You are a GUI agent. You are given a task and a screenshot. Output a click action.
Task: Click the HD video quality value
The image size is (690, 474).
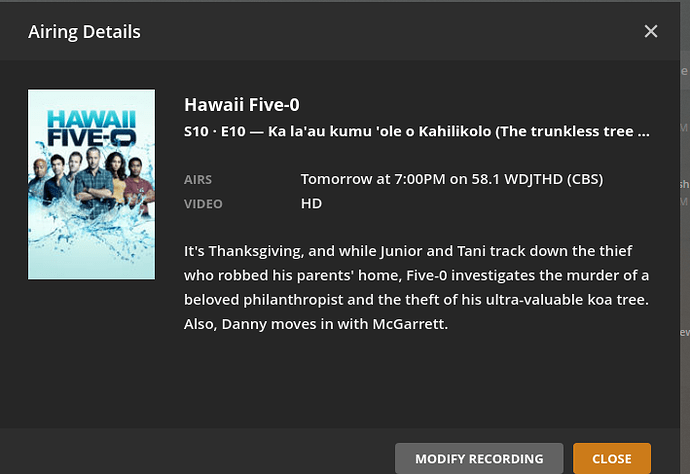tap(311, 203)
